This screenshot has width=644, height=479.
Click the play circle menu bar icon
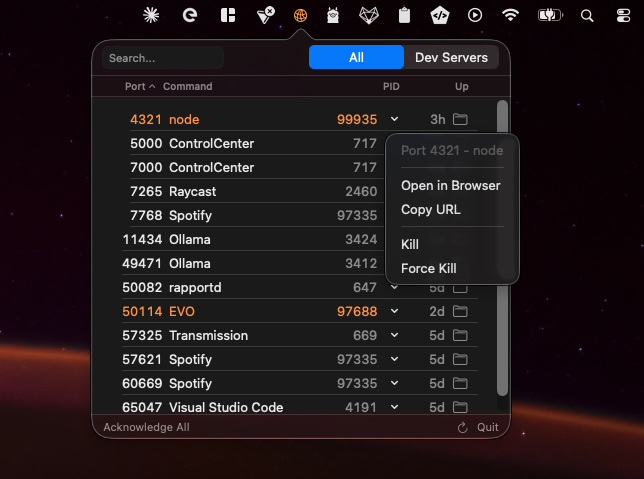click(x=475, y=16)
